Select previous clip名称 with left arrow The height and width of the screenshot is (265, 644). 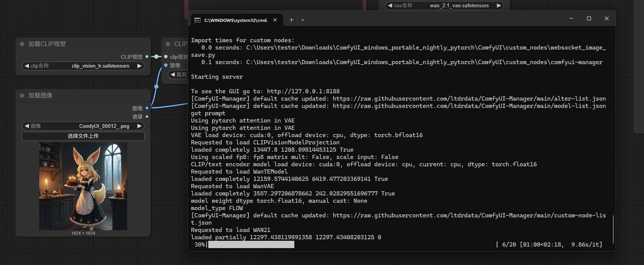[x=27, y=66]
